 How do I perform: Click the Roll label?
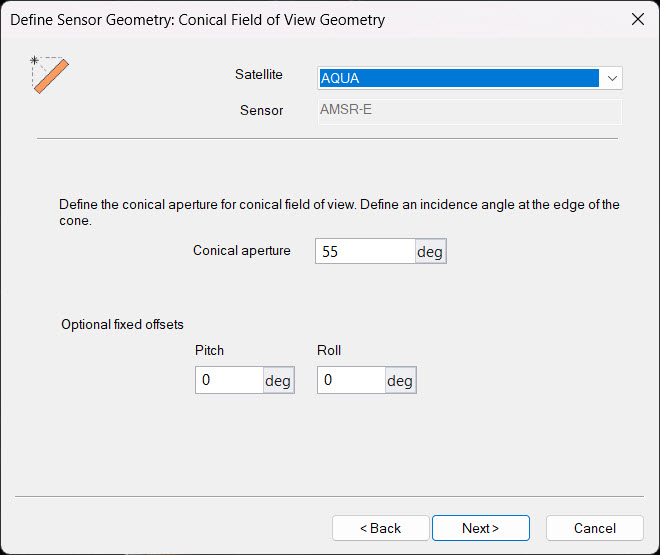[329, 350]
